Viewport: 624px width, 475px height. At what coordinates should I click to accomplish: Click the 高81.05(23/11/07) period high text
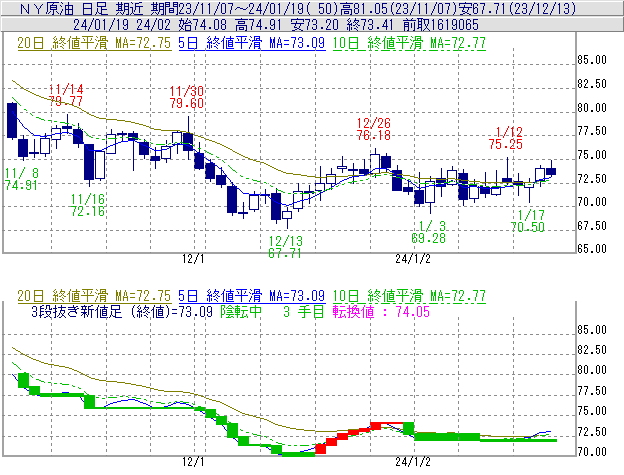[x=399, y=8]
